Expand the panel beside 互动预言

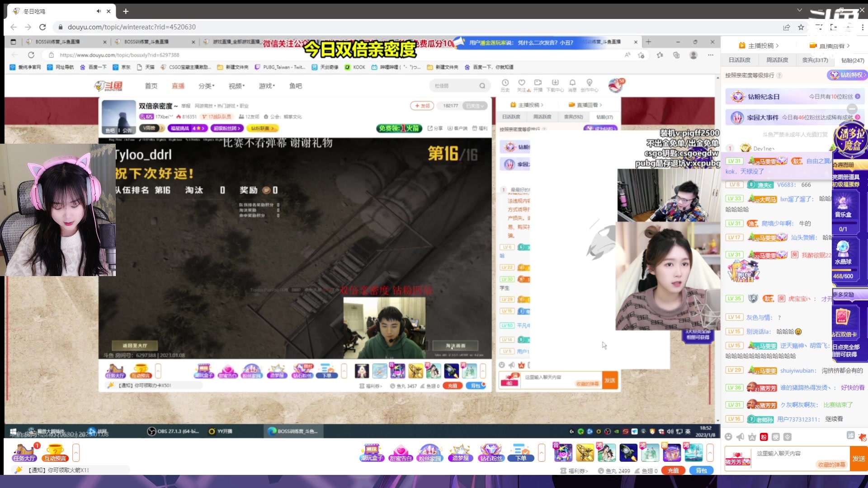click(x=76, y=452)
